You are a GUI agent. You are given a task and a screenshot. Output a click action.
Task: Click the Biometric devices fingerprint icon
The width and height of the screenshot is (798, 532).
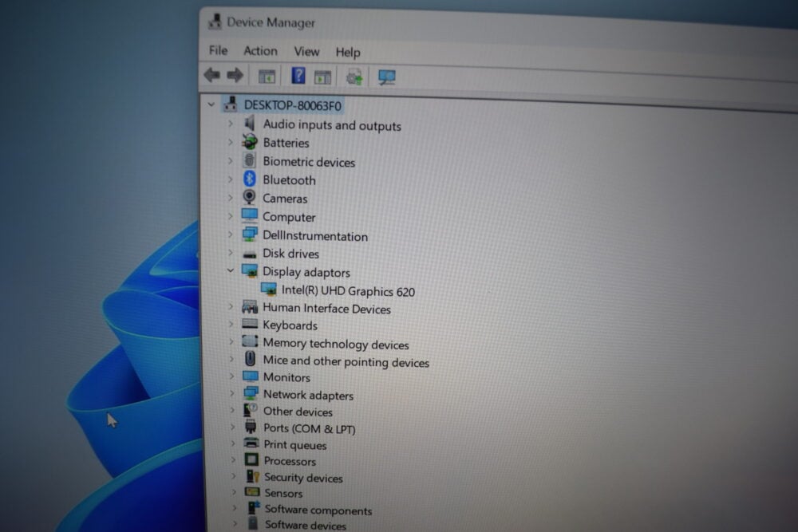(x=249, y=160)
